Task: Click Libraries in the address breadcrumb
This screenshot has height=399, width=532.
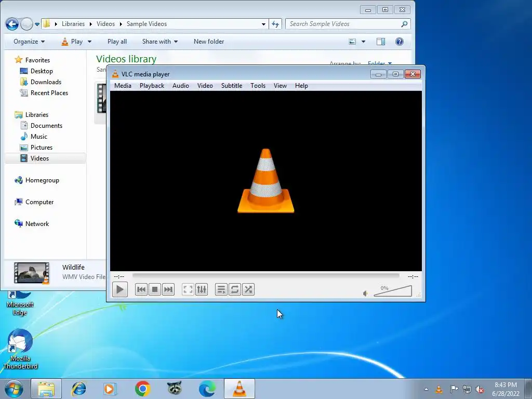Action: pos(73,24)
